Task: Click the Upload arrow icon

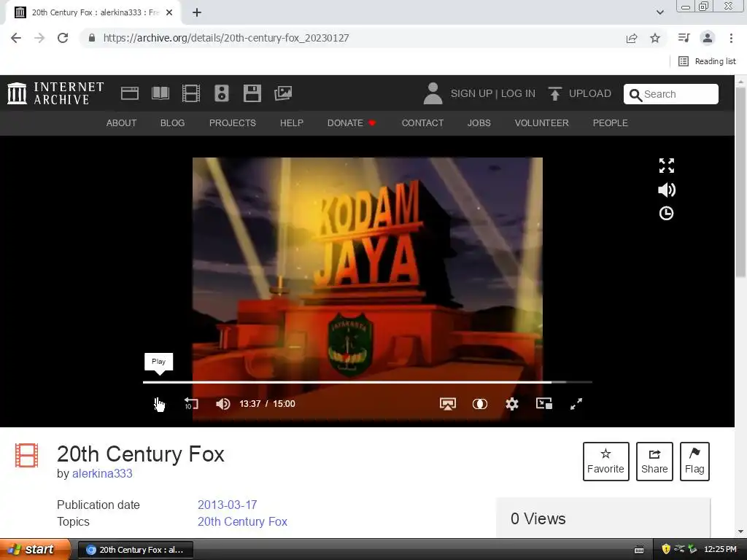Action: tap(554, 93)
